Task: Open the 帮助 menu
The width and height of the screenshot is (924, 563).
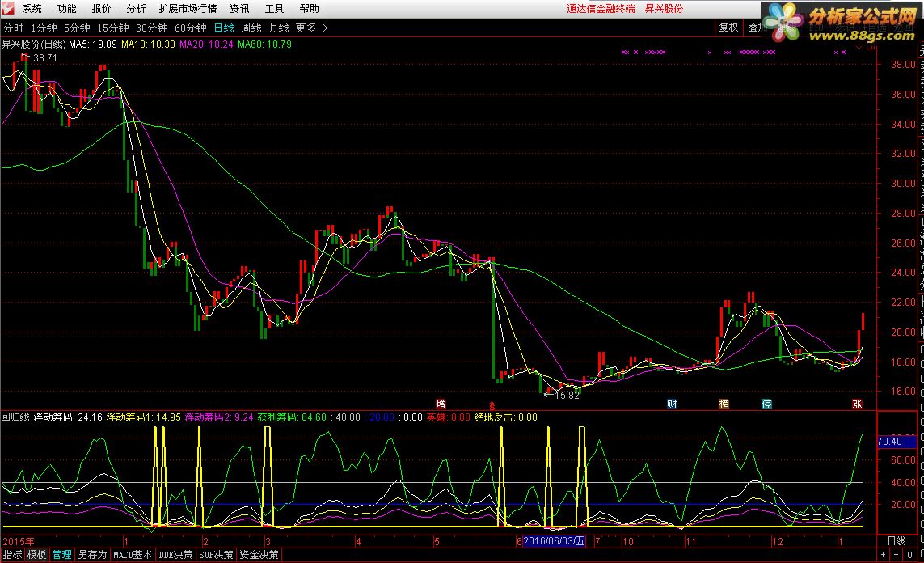Action: (310, 9)
